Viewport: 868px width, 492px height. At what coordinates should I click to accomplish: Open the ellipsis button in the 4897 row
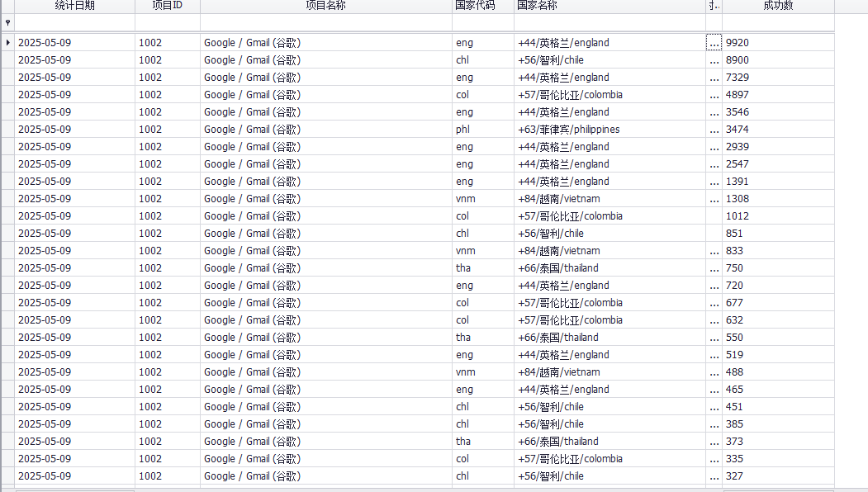point(714,95)
